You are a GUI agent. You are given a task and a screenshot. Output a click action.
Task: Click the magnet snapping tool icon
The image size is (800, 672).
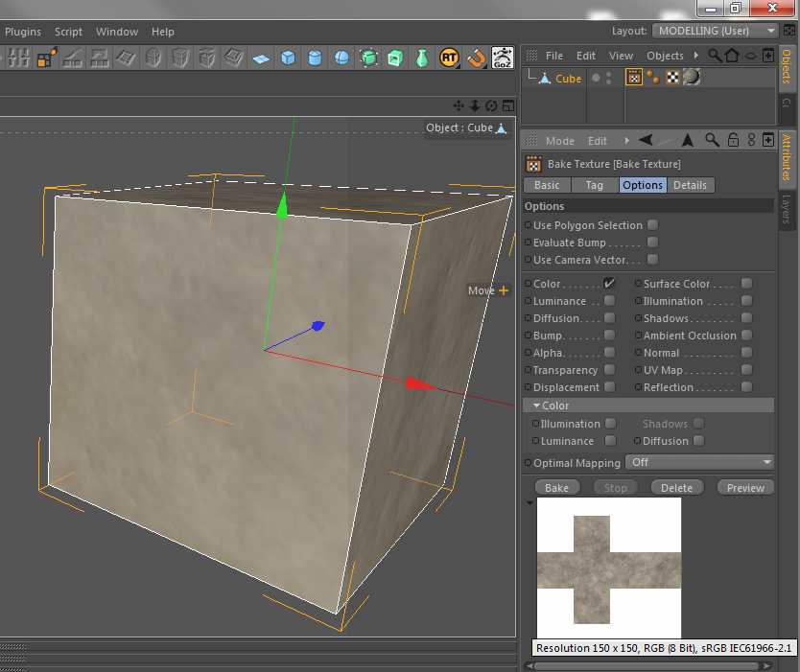pos(476,58)
